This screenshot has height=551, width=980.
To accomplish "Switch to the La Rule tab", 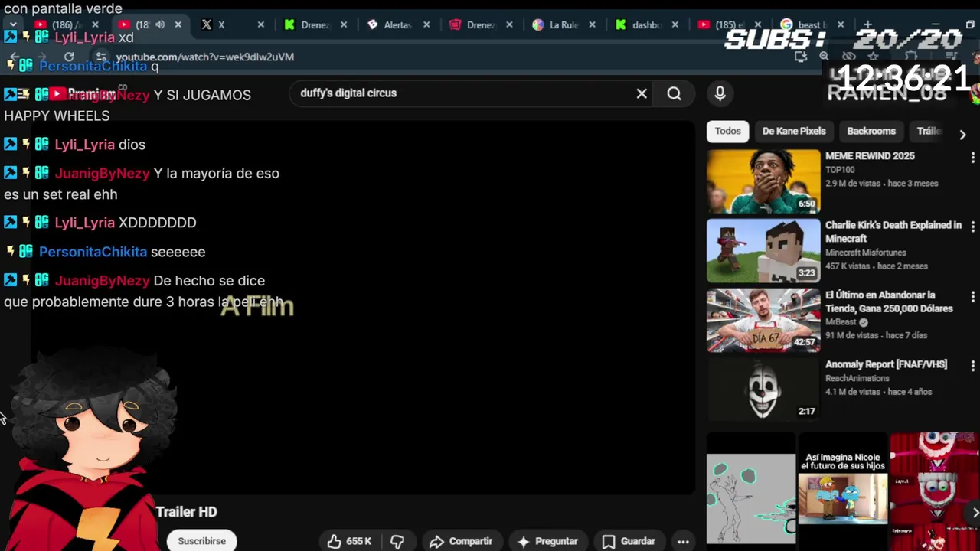I will 563,24.
